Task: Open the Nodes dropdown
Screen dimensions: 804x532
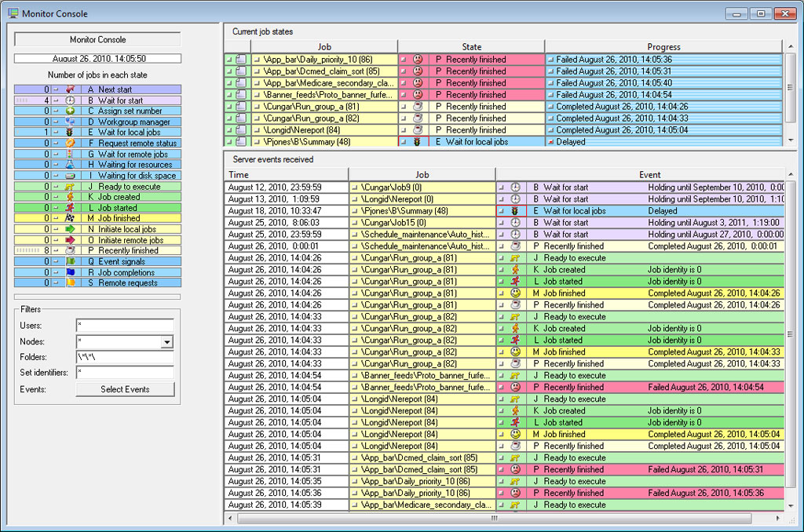Action: 166,342
